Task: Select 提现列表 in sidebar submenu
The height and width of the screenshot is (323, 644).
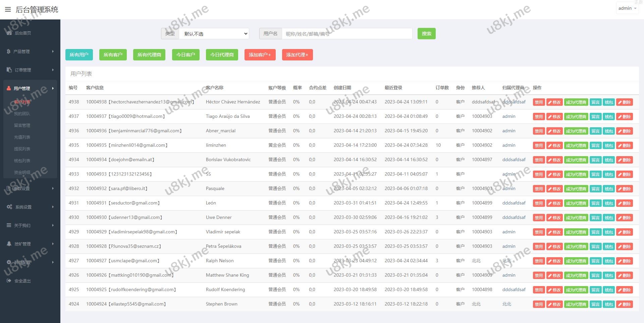Action: (22, 149)
